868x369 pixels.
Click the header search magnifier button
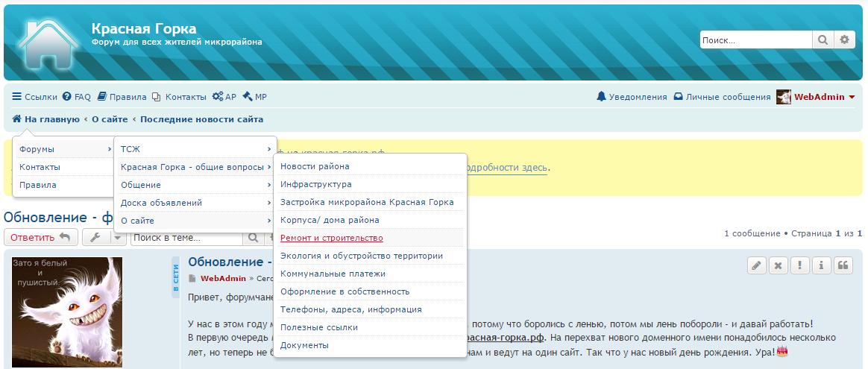click(x=823, y=40)
